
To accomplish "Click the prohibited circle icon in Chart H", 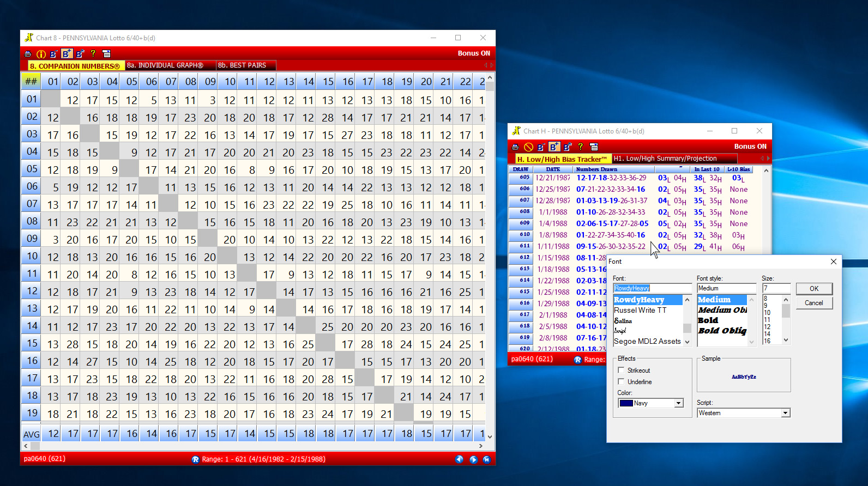I will pyautogui.click(x=528, y=147).
